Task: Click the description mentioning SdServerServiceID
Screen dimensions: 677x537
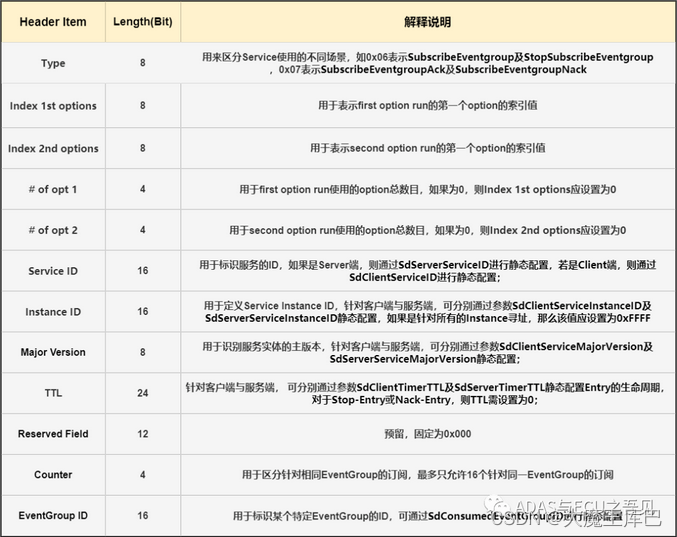Action: tap(427, 271)
